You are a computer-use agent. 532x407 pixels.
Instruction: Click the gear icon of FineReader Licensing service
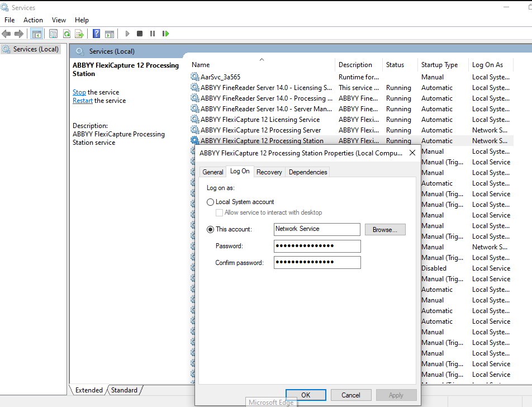(194, 88)
